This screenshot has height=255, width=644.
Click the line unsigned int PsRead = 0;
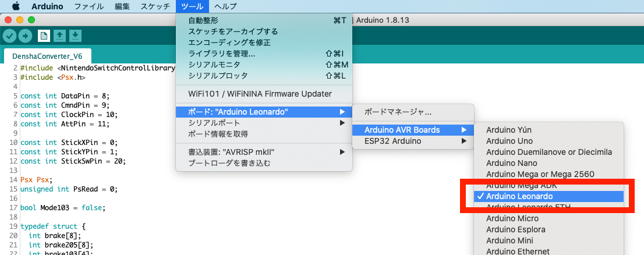pyautogui.click(x=69, y=189)
